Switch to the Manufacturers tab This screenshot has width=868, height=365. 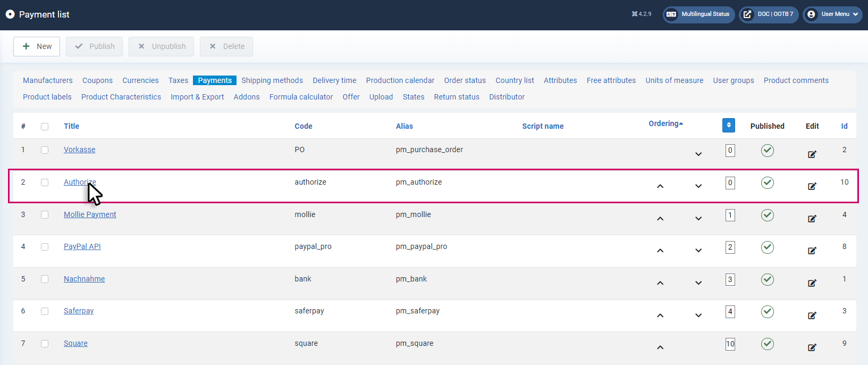pos(48,80)
